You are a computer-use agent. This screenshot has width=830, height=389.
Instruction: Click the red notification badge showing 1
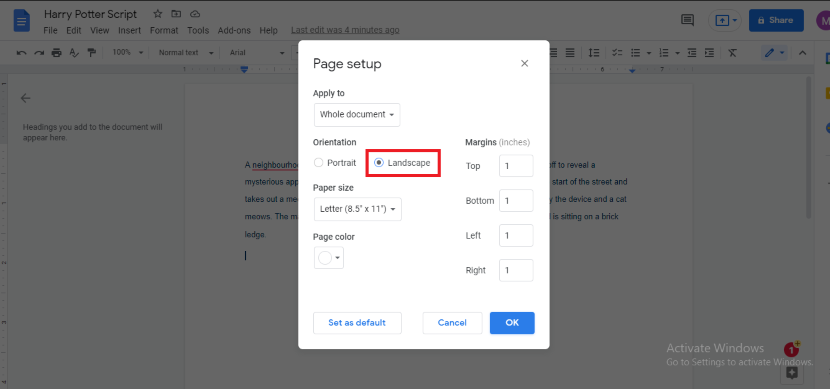click(791, 349)
